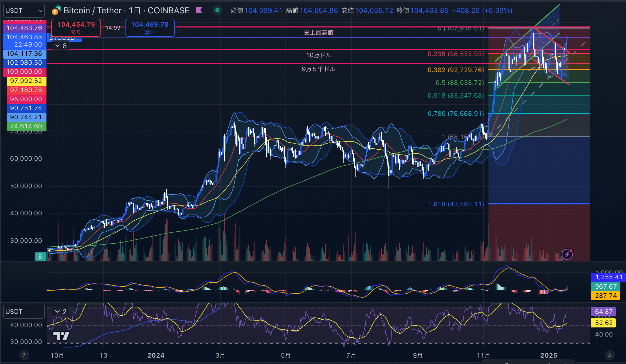Click the blue buy button 104,469.78 買い

pos(150,28)
